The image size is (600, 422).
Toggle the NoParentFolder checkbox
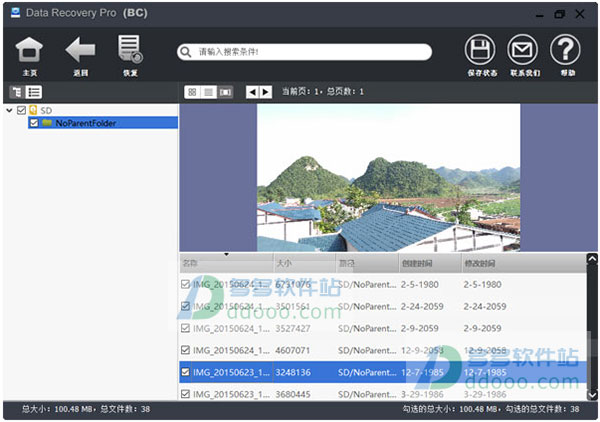[x=34, y=123]
